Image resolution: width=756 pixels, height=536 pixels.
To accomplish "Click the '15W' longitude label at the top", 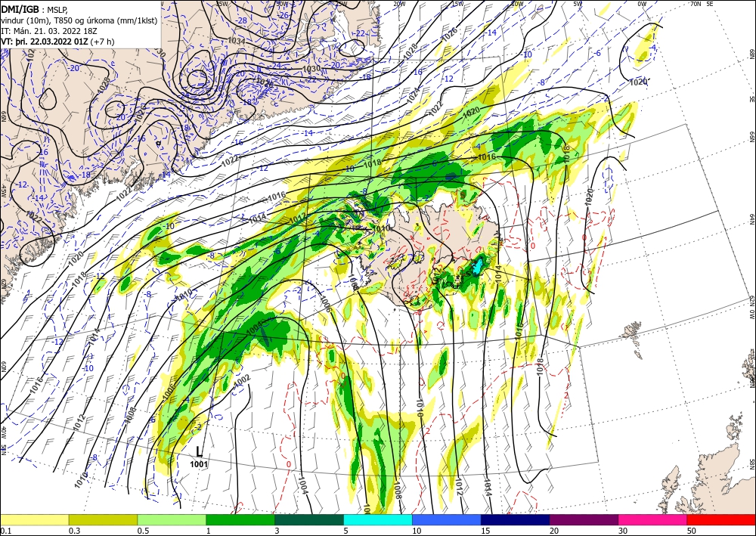I will (x=457, y=4).
